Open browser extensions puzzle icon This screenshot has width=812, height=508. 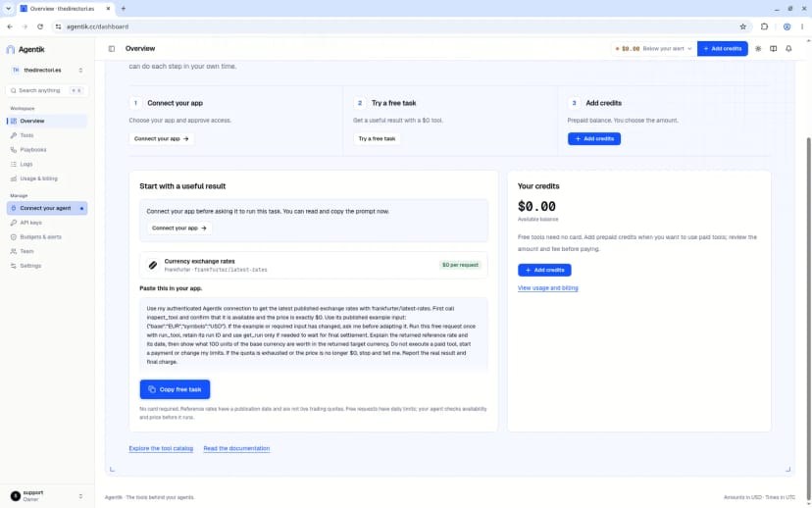click(x=764, y=26)
